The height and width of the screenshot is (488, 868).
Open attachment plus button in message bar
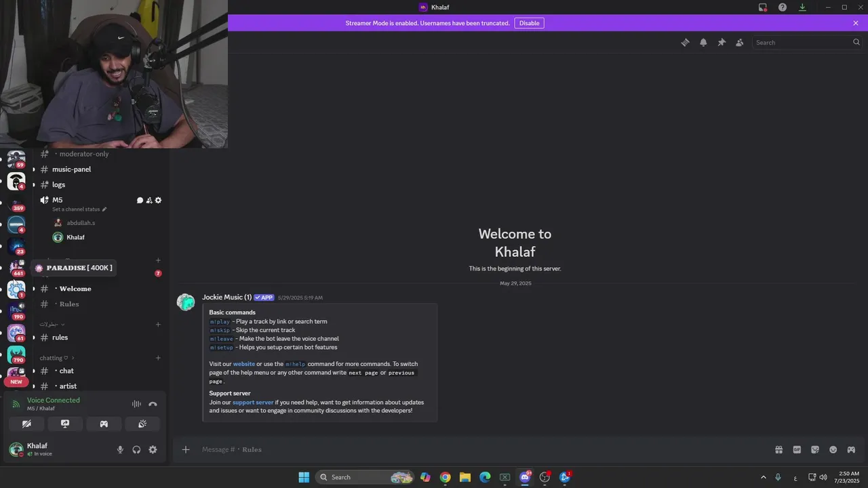(186, 449)
